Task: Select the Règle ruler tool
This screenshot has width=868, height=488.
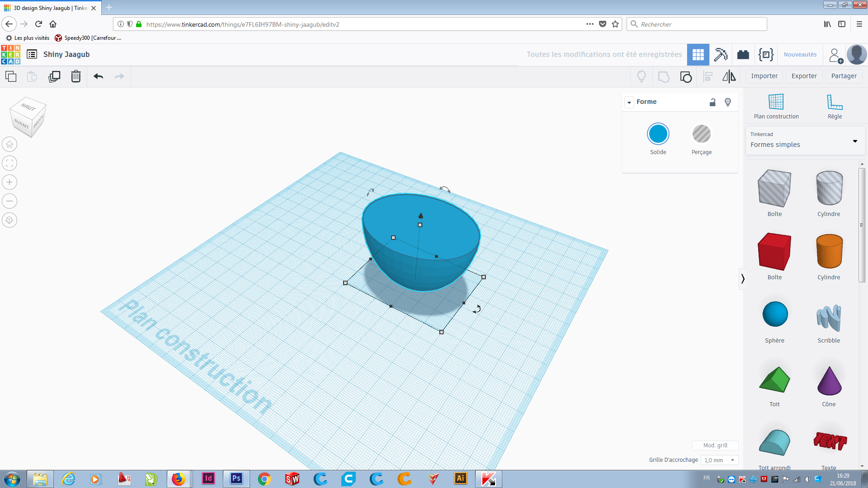Action: (x=835, y=106)
